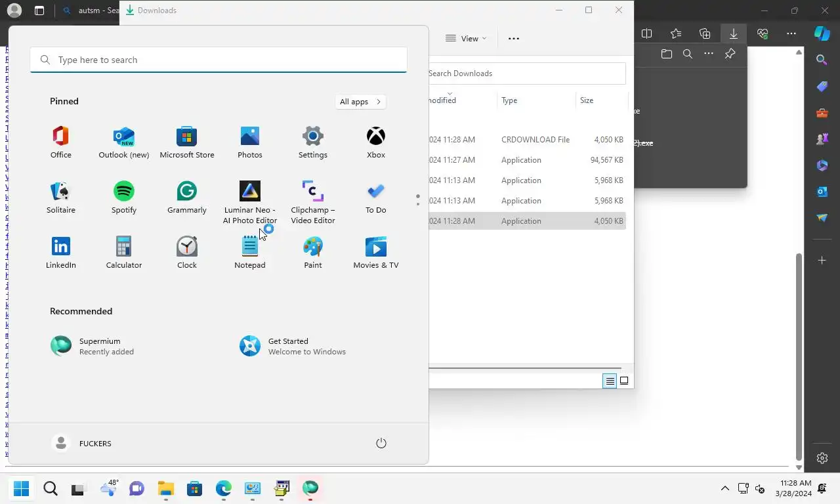This screenshot has height=504, width=840.
Task: Open Edge sidebar settings gear
Action: 822,458
